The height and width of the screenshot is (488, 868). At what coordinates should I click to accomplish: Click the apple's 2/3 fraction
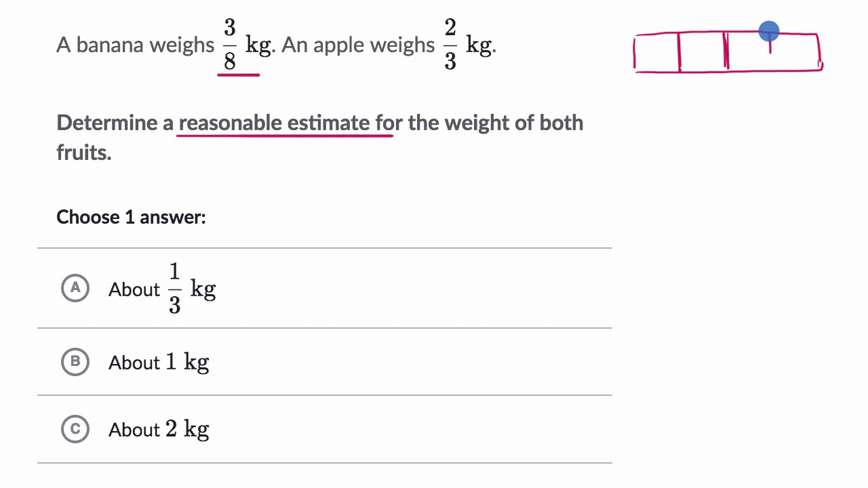450,45
